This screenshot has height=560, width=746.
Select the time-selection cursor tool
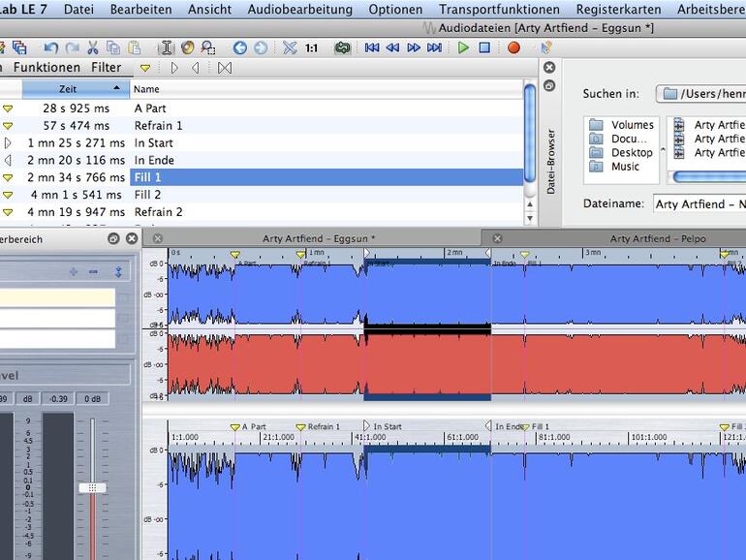point(166,47)
